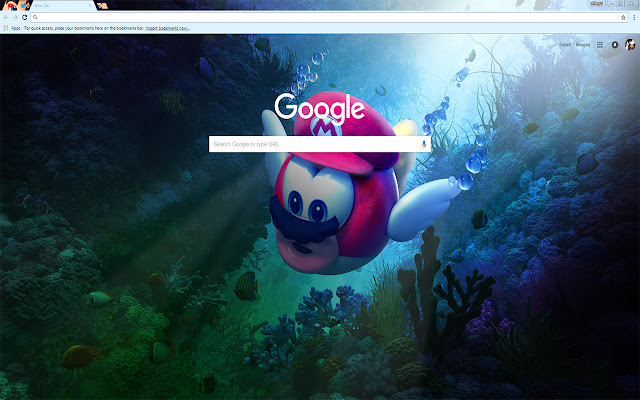Image resolution: width=640 pixels, height=400 pixels.
Task: Open the Google apps grid launcher
Action: coord(600,45)
